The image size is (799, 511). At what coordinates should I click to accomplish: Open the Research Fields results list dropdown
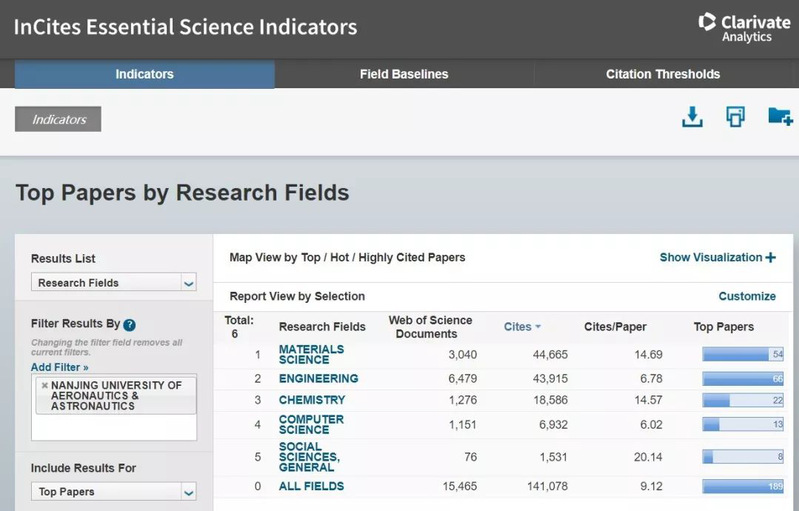pos(115,283)
